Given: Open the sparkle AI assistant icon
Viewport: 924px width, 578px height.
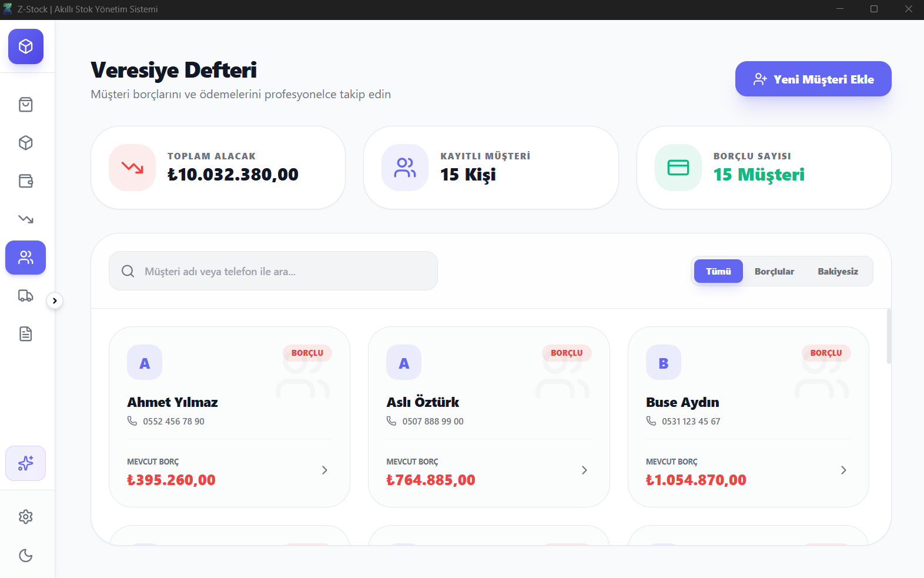Looking at the screenshot, I should coord(26,463).
